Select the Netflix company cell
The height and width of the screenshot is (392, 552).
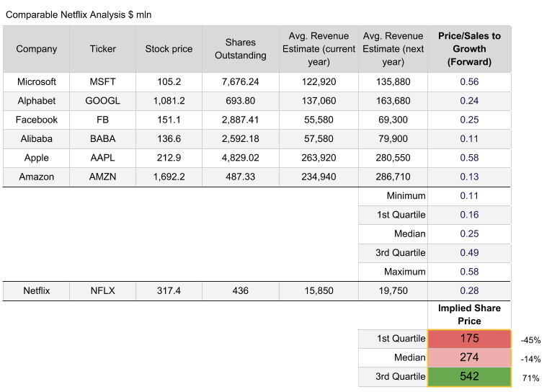pyautogui.click(x=37, y=291)
